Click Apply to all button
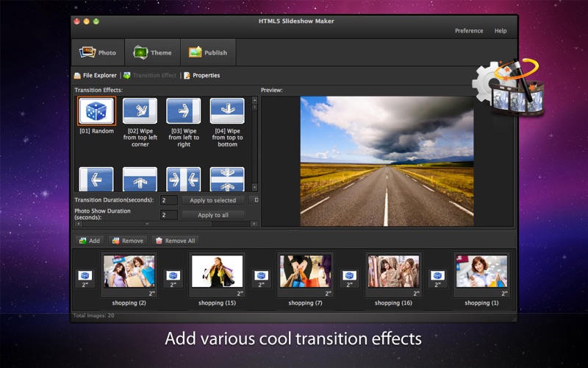588x368 pixels. pyautogui.click(x=213, y=215)
